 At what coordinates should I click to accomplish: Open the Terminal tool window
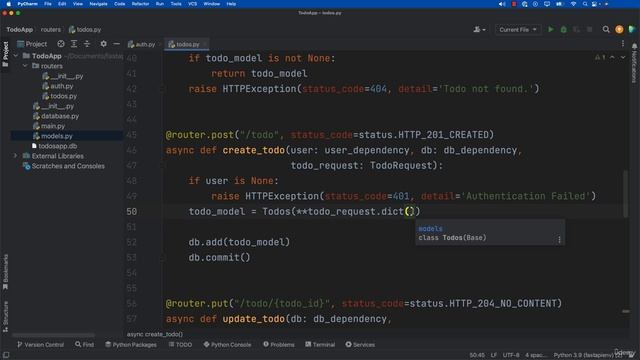[320, 344]
